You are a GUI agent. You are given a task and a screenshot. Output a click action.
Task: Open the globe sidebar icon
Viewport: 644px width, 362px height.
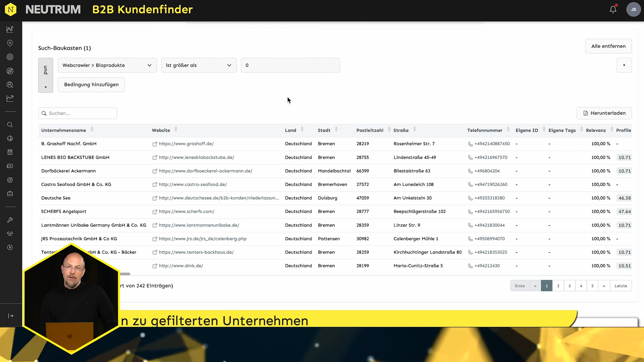click(x=10, y=138)
